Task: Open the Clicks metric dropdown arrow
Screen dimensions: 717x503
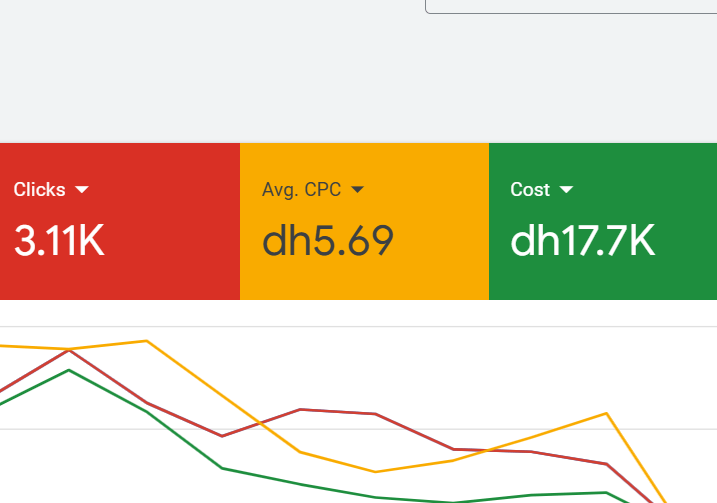Action: pos(82,190)
